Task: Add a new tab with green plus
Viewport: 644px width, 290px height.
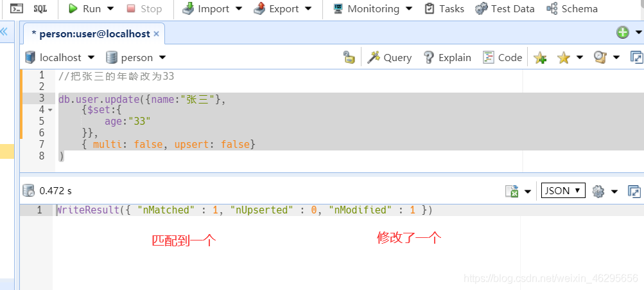Action: pos(623,33)
